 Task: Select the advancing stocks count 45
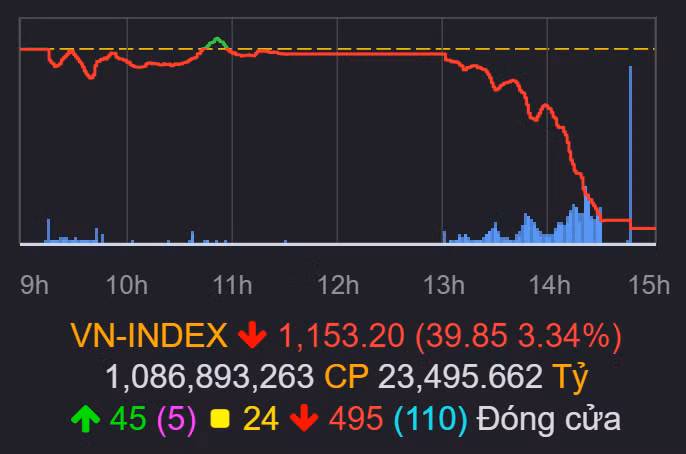coord(128,419)
